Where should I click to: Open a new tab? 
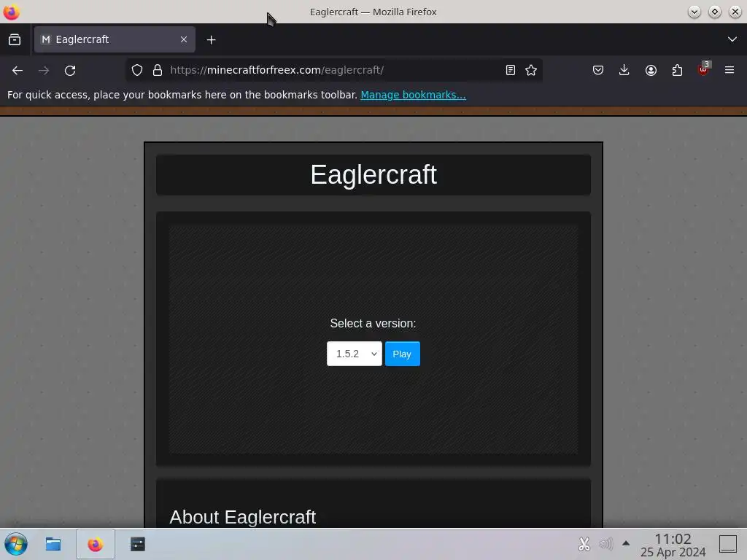coord(211,40)
